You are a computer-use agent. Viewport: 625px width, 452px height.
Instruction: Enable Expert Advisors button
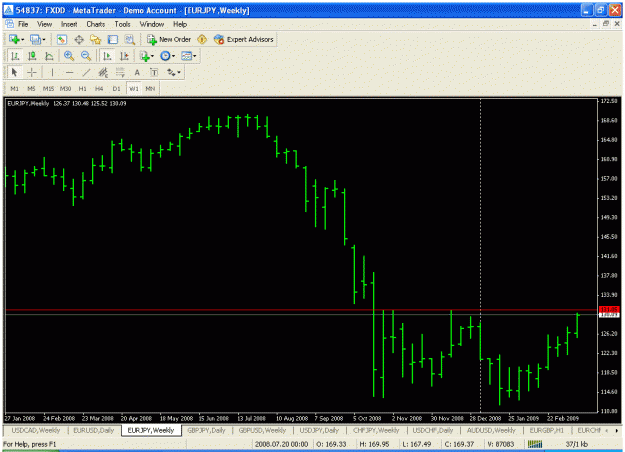244,39
